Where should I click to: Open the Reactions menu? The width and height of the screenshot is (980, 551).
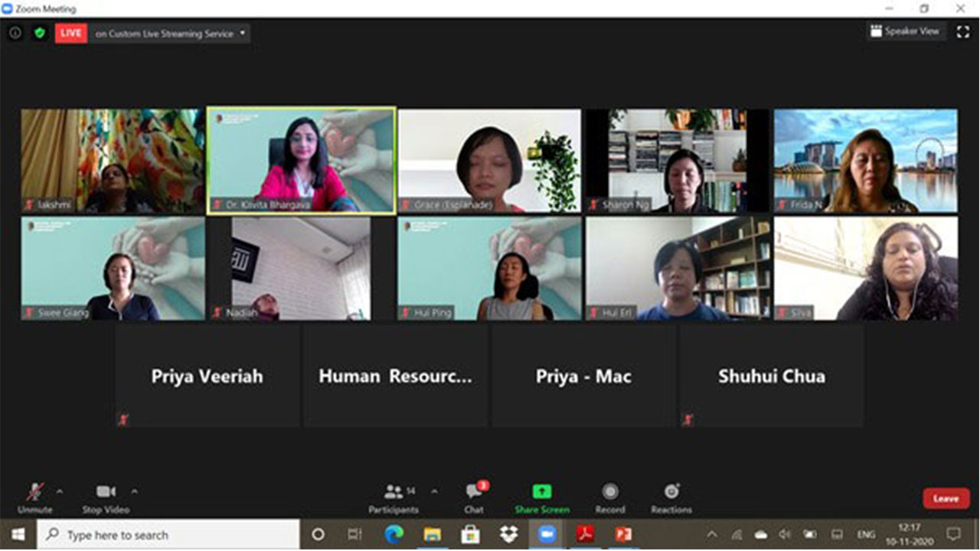pyautogui.click(x=671, y=492)
